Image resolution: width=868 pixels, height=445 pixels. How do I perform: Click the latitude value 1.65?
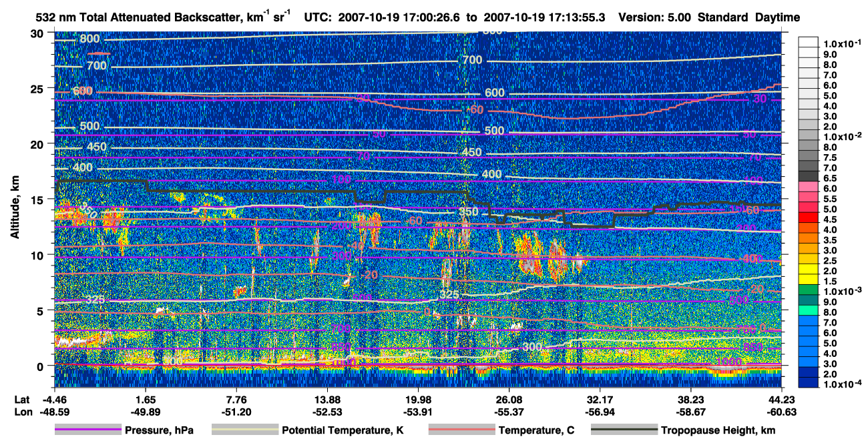tap(146, 399)
